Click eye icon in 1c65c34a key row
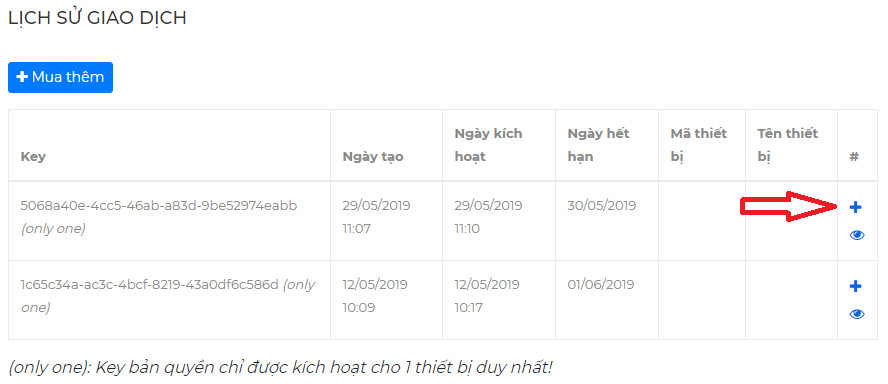Screen dimensions: 888x384 coord(857,314)
